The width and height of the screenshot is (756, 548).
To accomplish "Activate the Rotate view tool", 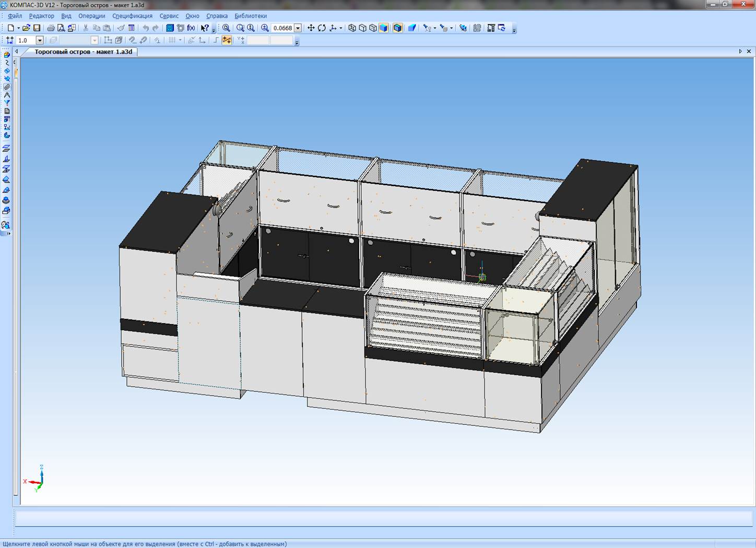I will click(x=322, y=28).
